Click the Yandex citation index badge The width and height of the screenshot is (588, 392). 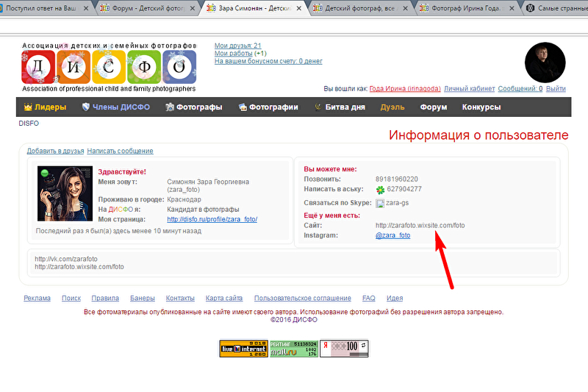pyautogui.click(x=343, y=349)
